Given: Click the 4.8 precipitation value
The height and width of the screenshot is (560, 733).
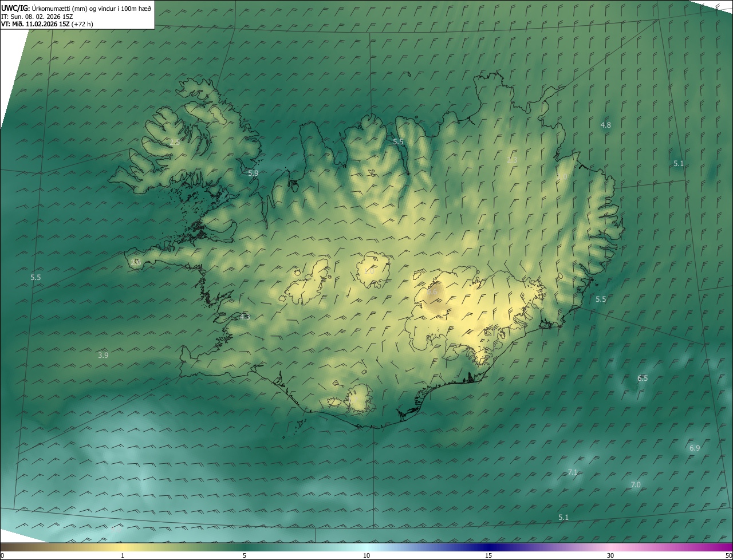Looking at the screenshot, I should click(605, 125).
